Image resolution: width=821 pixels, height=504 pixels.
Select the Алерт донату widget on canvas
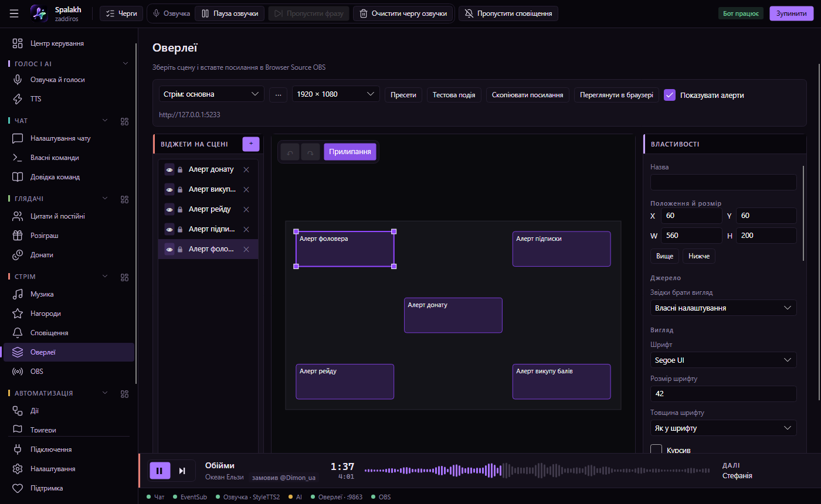(453, 315)
